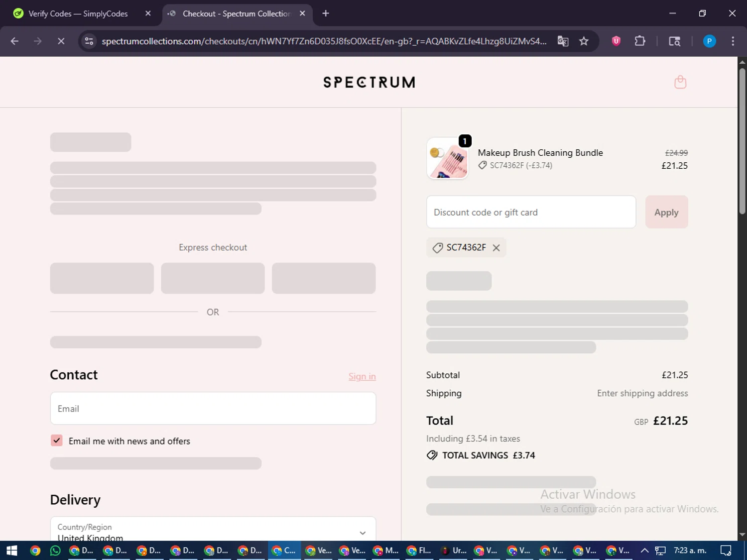Click the Express checkout label

click(x=213, y=247)
